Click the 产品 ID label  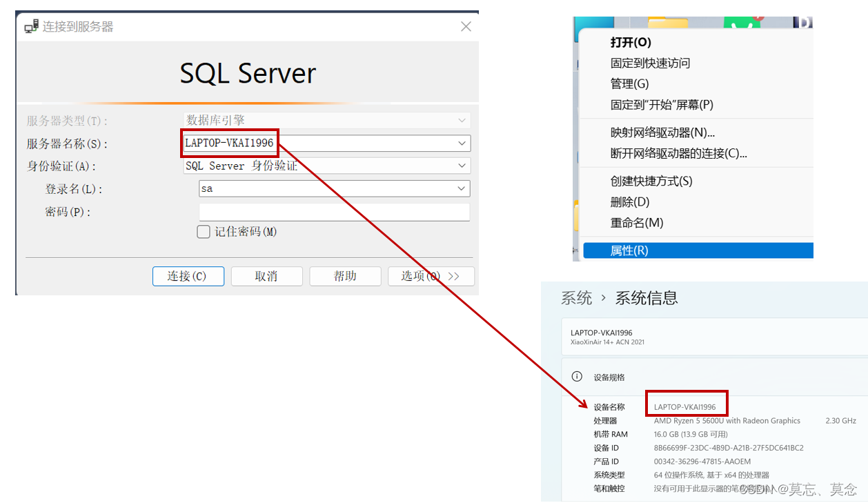point(606,462)
